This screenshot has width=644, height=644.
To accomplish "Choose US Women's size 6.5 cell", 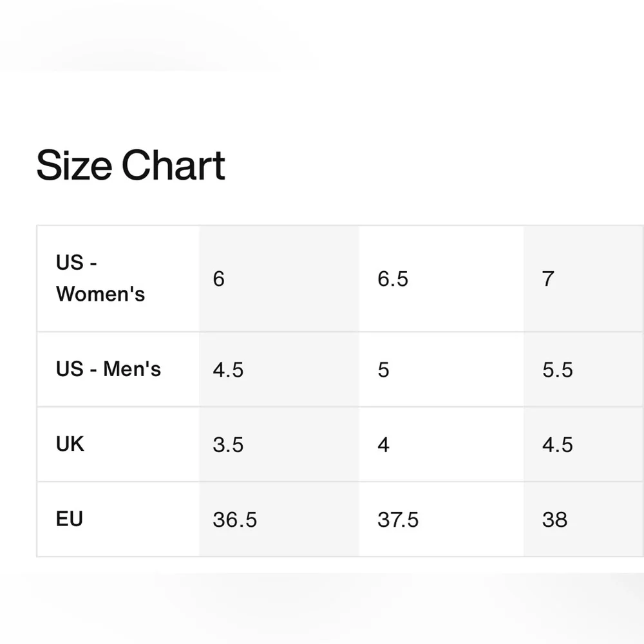I will (393, 279).
